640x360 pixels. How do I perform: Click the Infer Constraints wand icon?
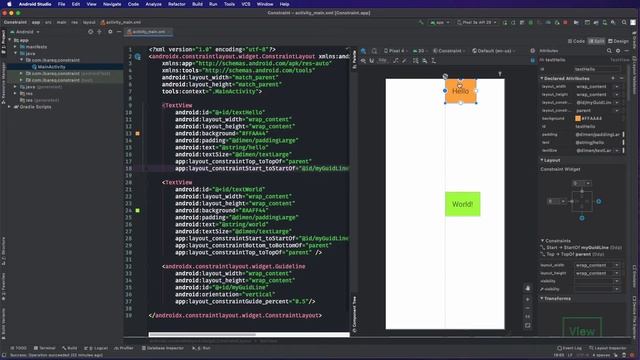click(x=404, y=61)
